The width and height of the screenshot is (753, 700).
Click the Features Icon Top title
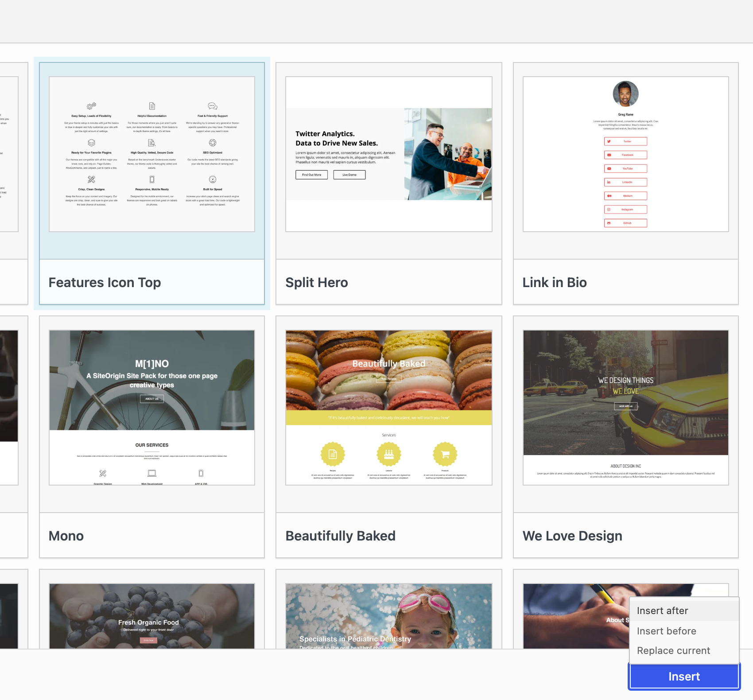(105, 283)
